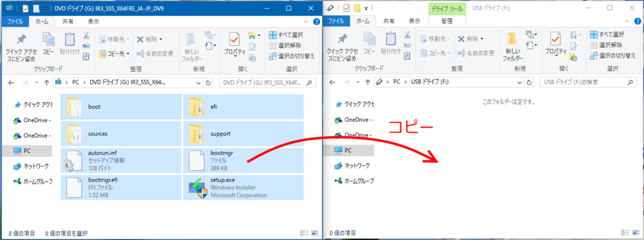Select the bootmgr.efi file name
This screenshot has height=240, width=644.
pyautogui.click(x=103, y=181)
